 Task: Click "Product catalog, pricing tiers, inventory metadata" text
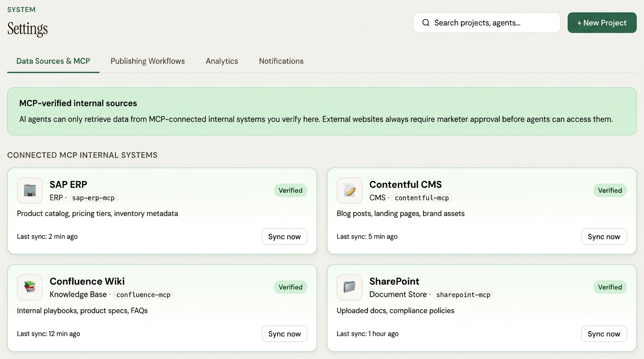97,213
